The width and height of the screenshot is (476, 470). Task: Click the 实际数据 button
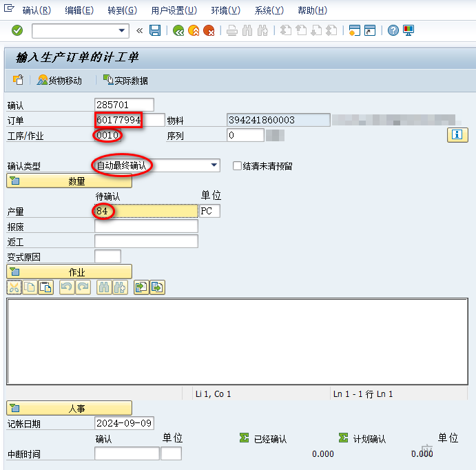[125, 81]
